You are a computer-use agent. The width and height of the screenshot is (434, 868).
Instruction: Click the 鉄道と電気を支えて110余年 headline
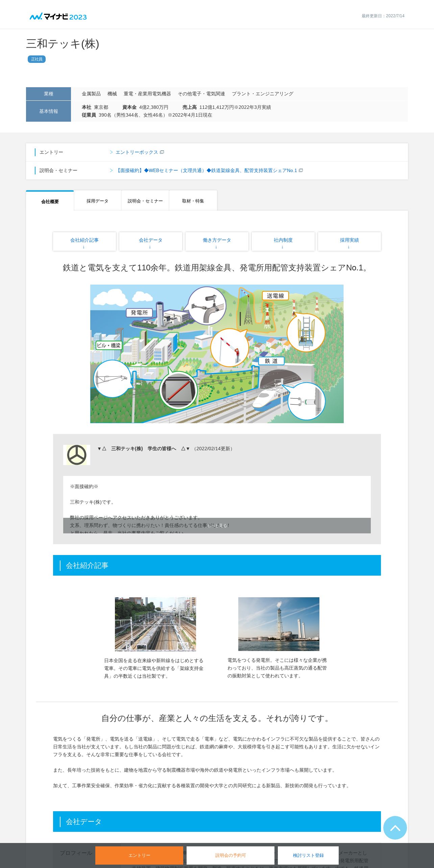(217, 268)
